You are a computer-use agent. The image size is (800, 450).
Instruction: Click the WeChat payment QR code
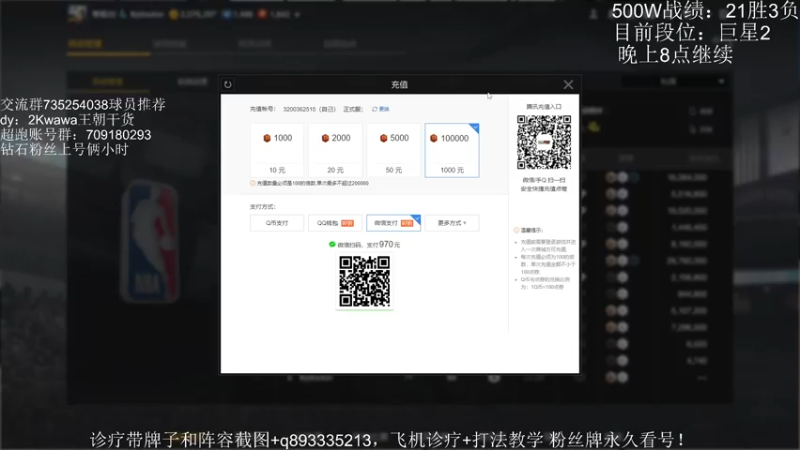click(364, 282)
